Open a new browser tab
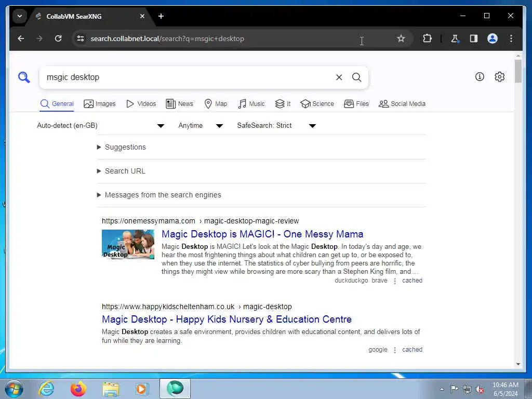Image resolution: width=532 pixels, height=399 pixels. [x=161, y=16]
